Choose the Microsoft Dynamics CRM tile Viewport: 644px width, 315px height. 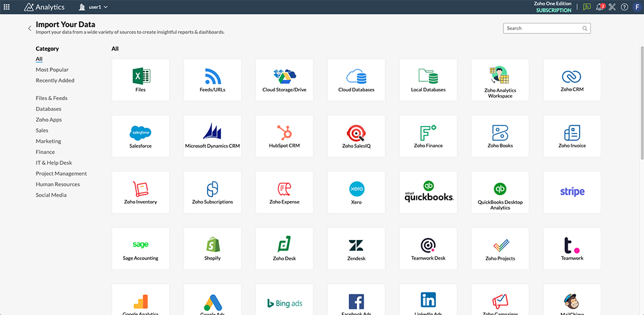[213, 136]
